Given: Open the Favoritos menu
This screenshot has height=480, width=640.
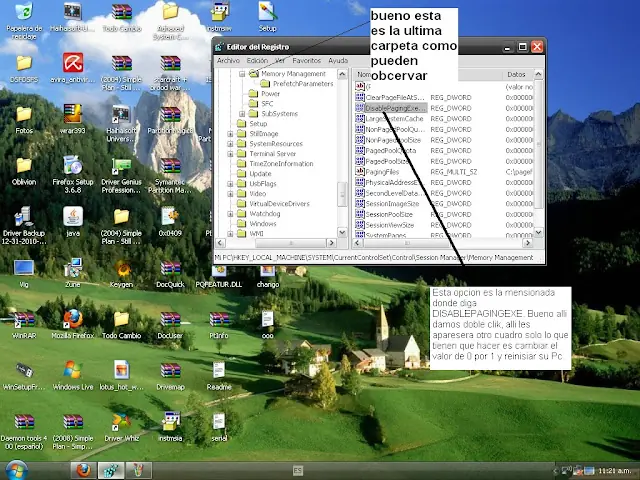Looking at the screenshot, I should coord(307,60).
